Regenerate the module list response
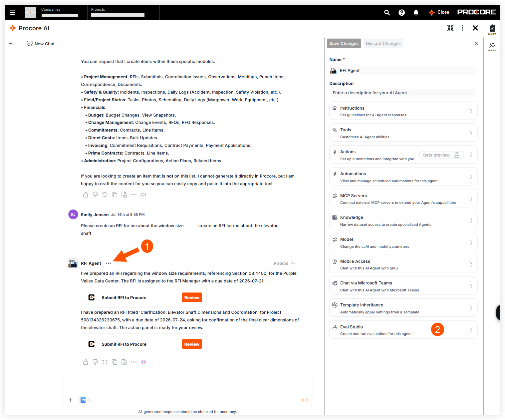The image size is (505, 420). (x=105, y=195)
